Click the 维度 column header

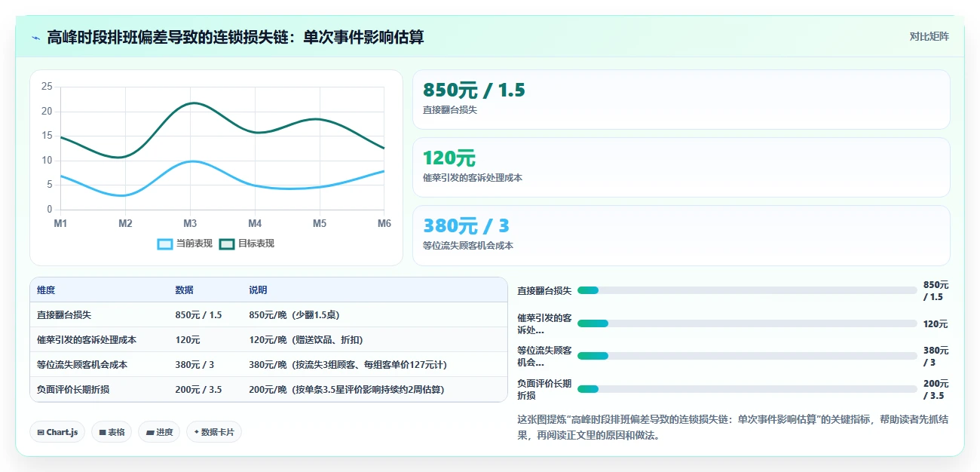[46, 290]
